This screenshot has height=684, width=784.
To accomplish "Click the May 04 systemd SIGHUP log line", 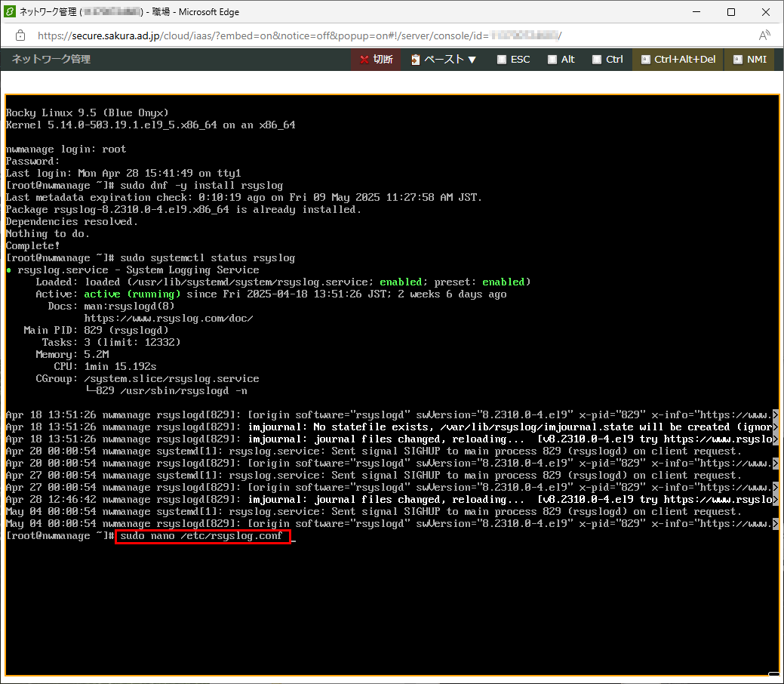I will pos(374,511).
